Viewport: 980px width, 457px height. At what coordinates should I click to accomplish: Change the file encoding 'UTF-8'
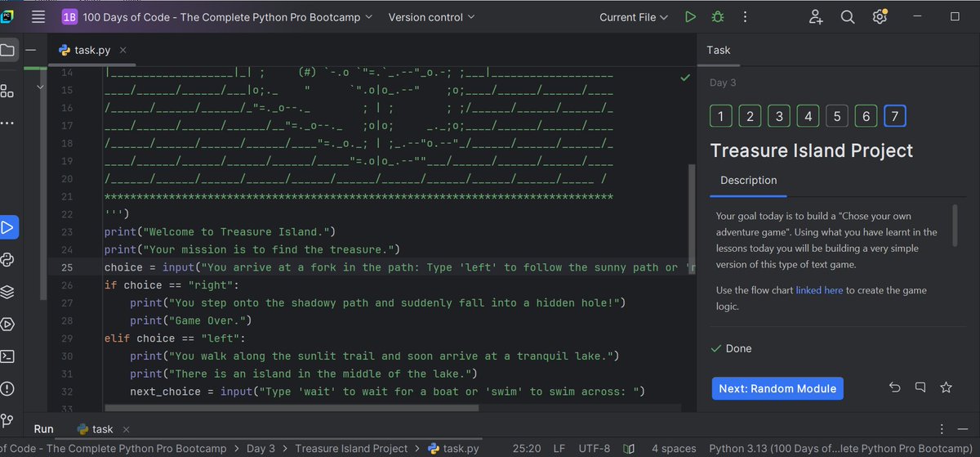pyautogui.click(x=595, y=449)
